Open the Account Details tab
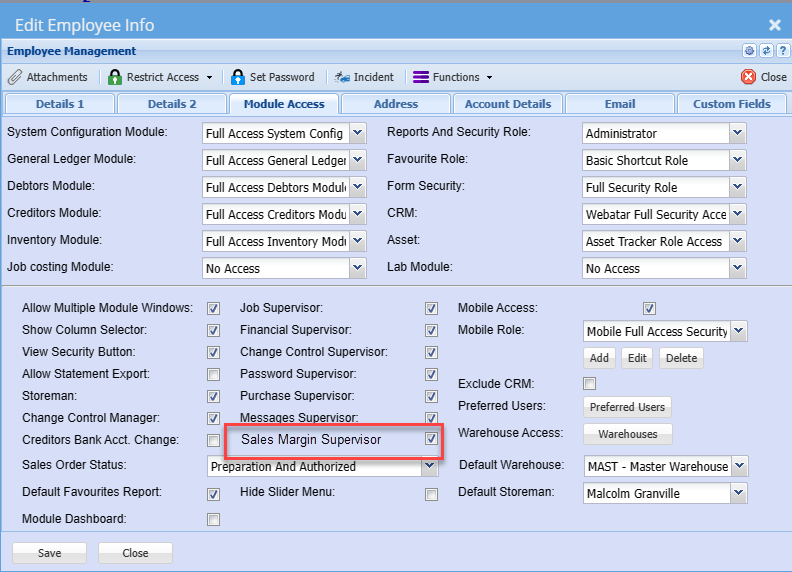The width and height of the screenshot is (792, 572). point(508,104)
